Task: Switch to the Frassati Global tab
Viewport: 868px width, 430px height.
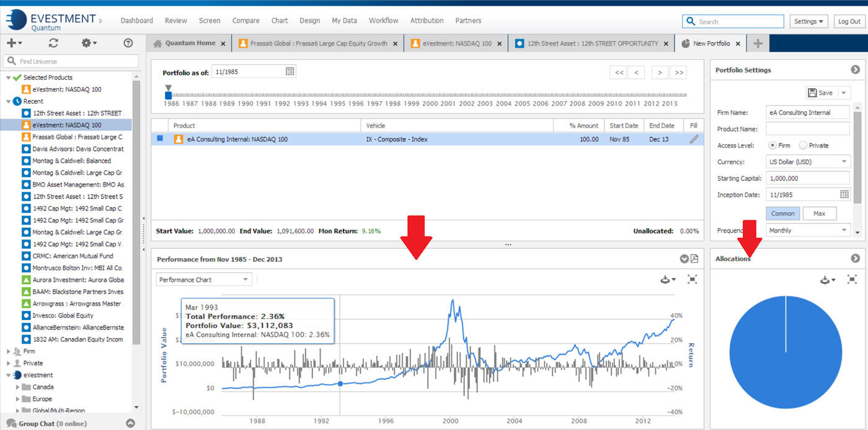Action: click(318, 43)
